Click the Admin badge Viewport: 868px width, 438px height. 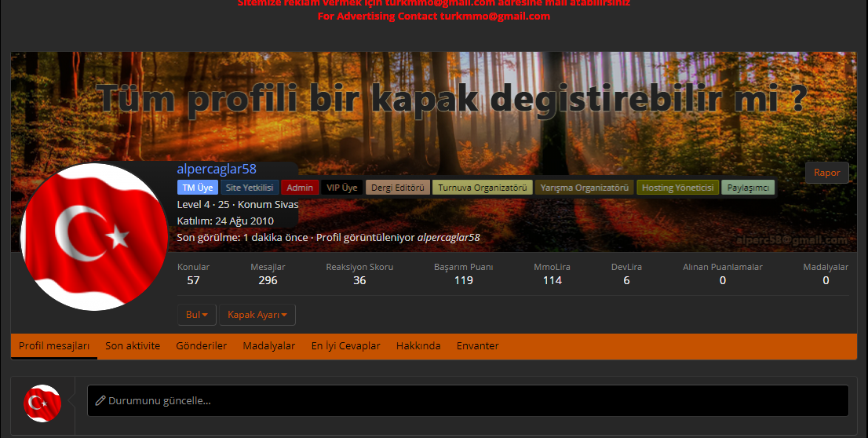(x=299, y=188)
